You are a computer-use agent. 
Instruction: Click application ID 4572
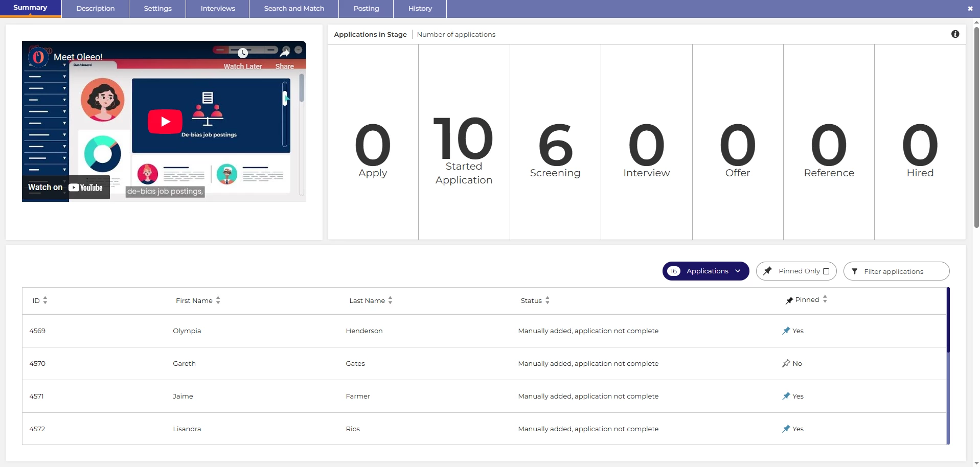tap(37, 429)
